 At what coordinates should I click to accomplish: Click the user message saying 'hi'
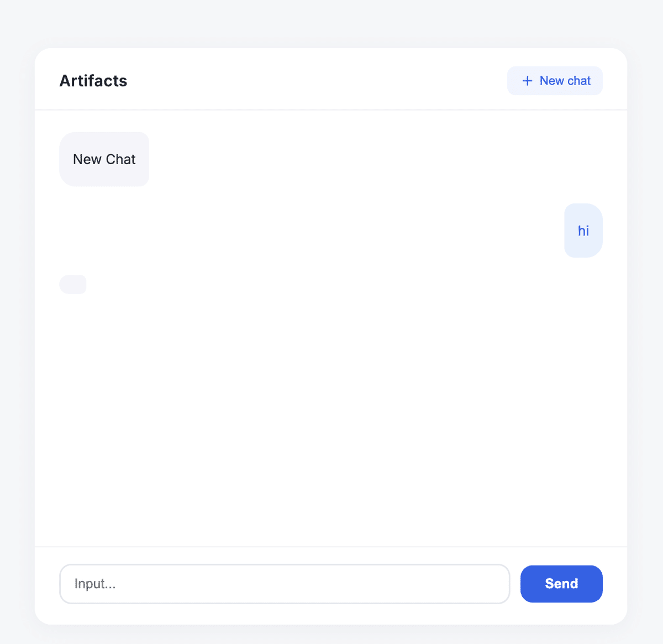coord(583,231)
